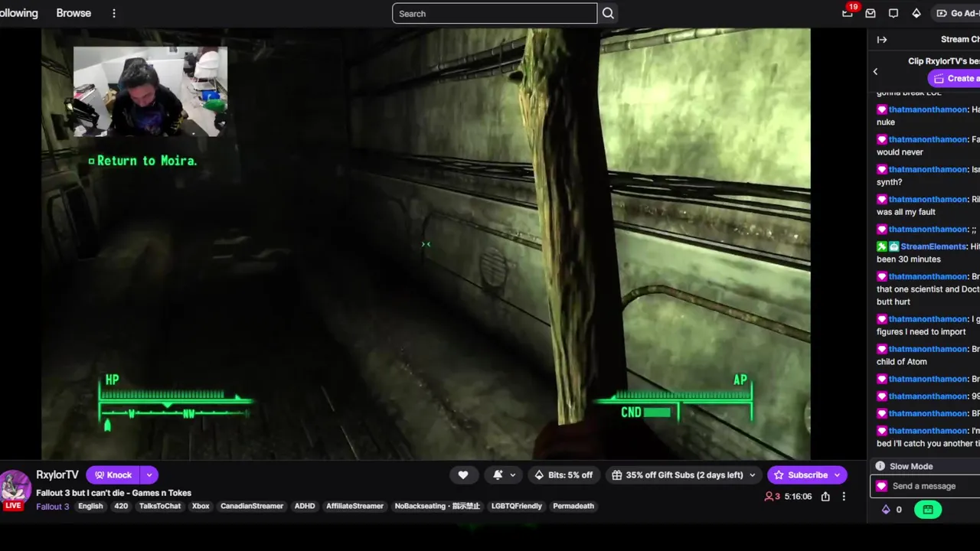
Task: Click username on the 'synth?' chat message
Action: pos(928,169)
